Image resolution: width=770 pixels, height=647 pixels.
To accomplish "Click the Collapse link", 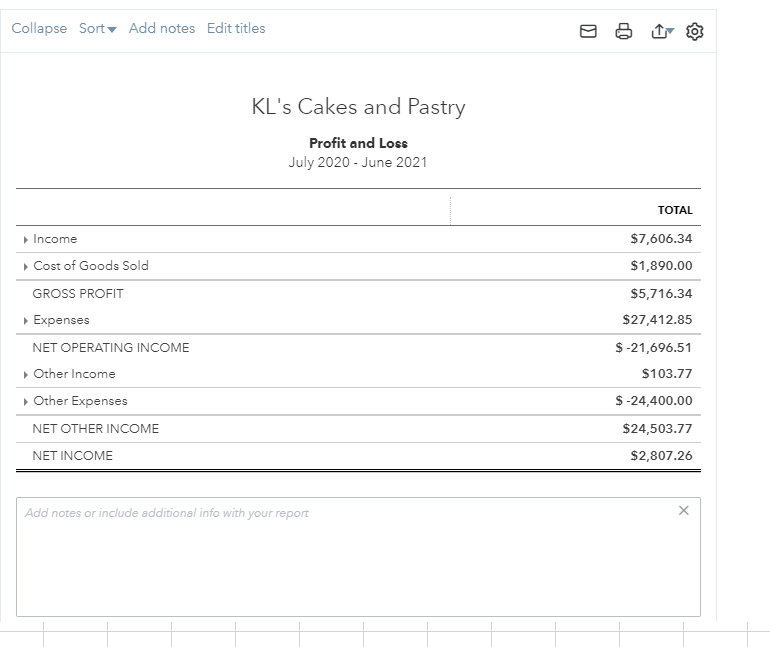I will 39,29.
